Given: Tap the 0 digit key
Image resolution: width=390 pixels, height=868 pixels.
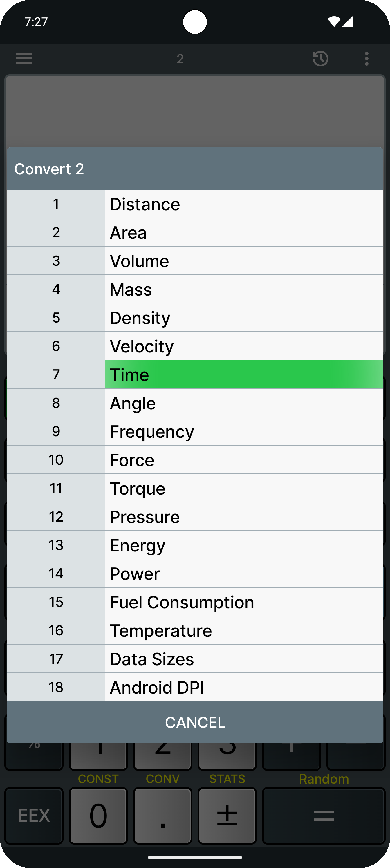Looking at the screenshot, I should pos(98,815).
